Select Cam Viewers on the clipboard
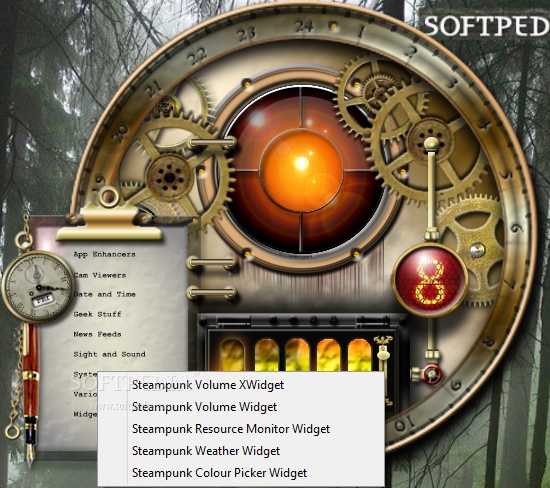 point(100,275)
